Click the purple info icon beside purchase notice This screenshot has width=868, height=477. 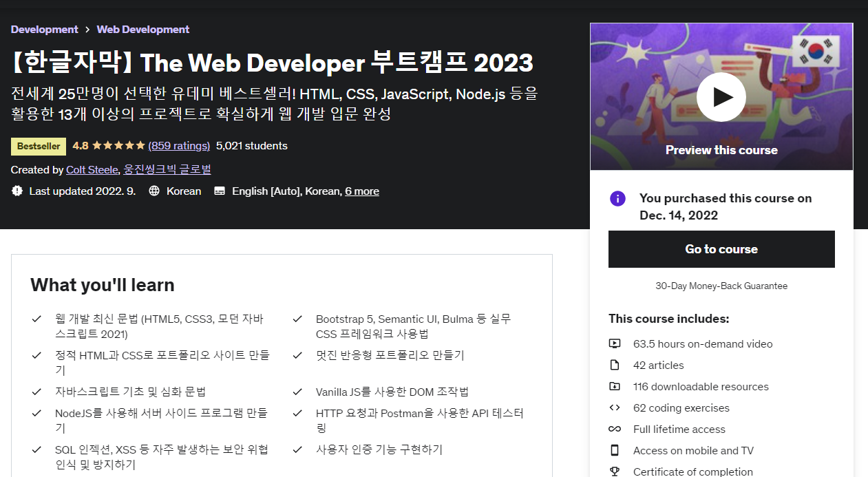tap(617, 199)
